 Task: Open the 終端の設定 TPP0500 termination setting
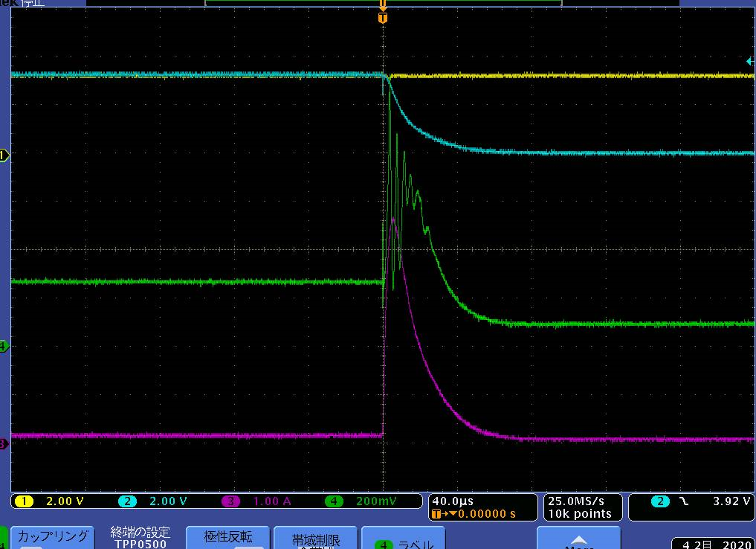point(140,537)
